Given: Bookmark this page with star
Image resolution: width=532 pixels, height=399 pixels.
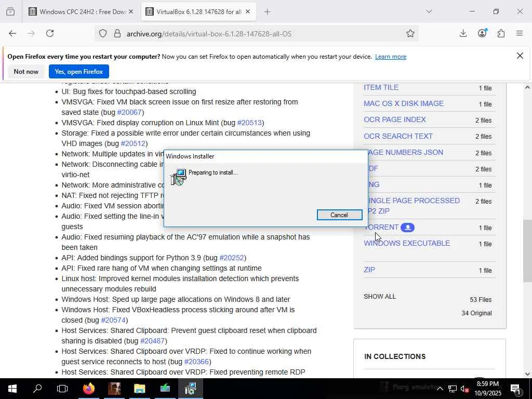Looking at the screenshot, I should [x=410, y=33].
